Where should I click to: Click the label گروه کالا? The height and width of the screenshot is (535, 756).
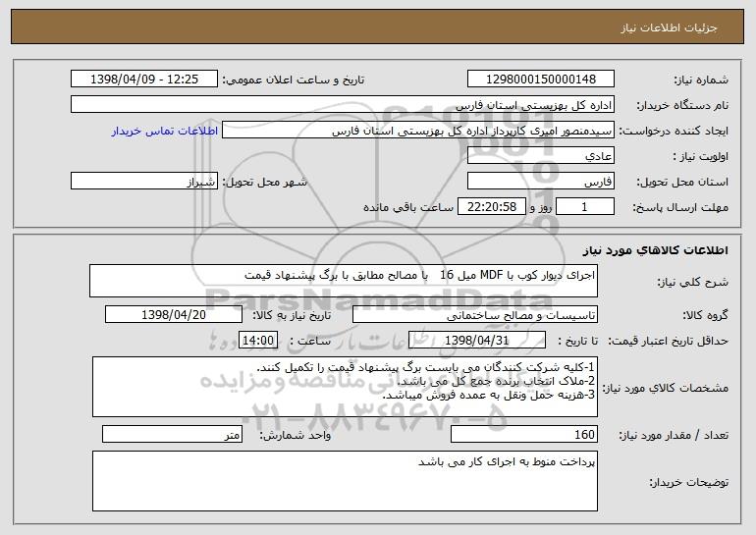tap(705, 315)
